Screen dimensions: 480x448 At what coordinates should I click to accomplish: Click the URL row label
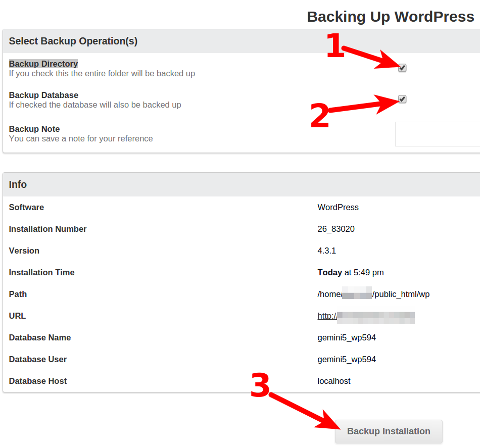pyautogui.click(x=17, y=316)
